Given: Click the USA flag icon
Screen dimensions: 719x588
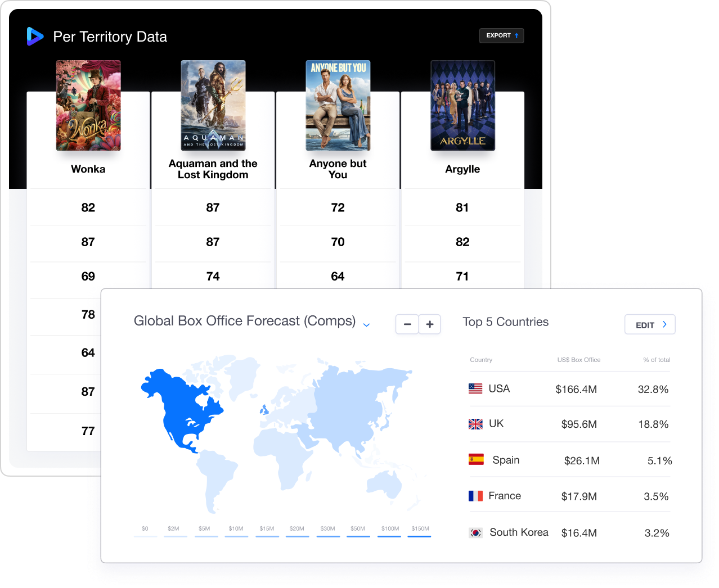Looking at the screenshot, I should (x=475, y=388).
